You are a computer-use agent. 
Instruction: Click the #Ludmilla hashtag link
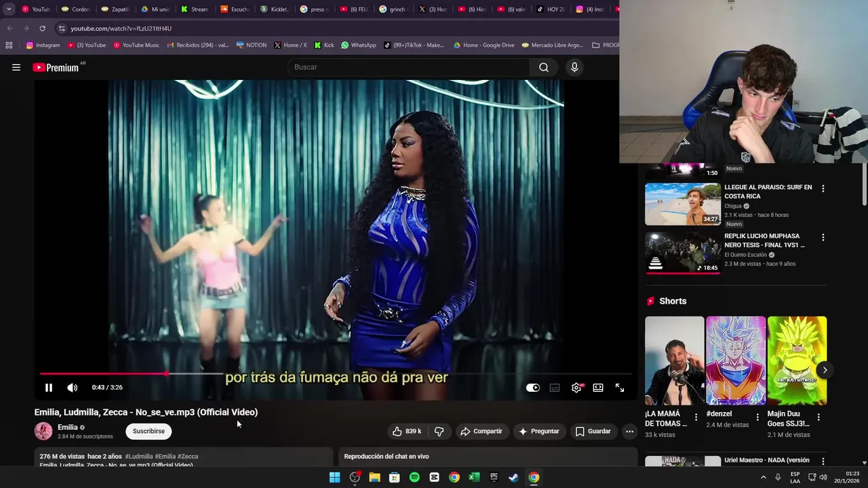click(139, 456)
